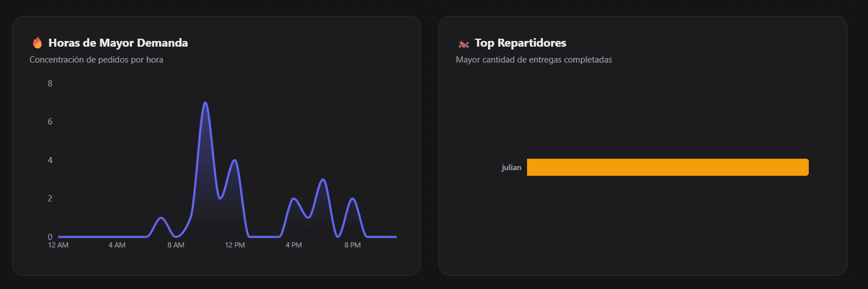
Task: Click the y-axis value 8
Action: (50, 84)
